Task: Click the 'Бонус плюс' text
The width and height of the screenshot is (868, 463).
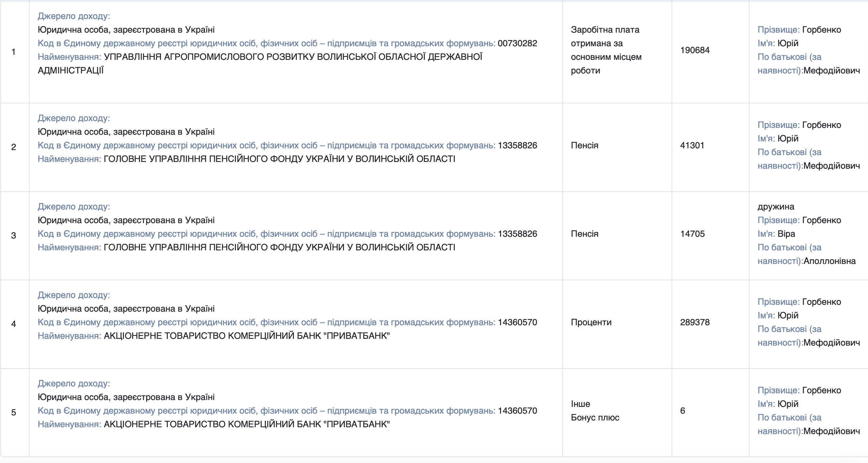Action: (595, 417)
